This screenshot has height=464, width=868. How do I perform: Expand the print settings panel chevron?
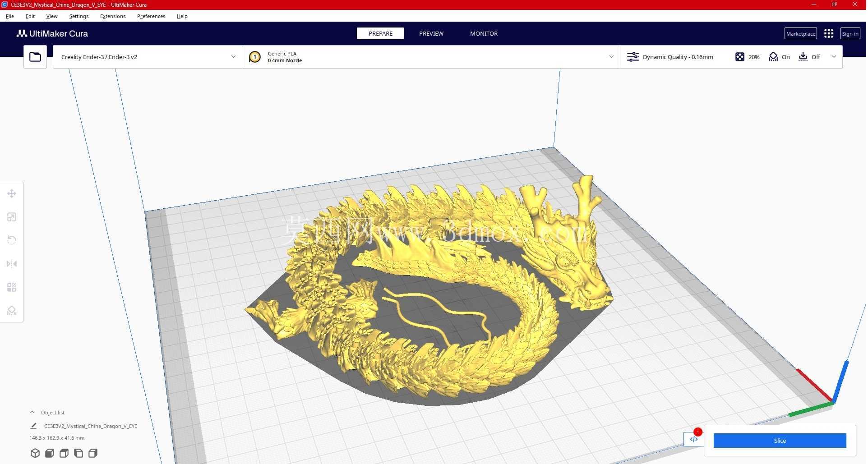point(834,57)
